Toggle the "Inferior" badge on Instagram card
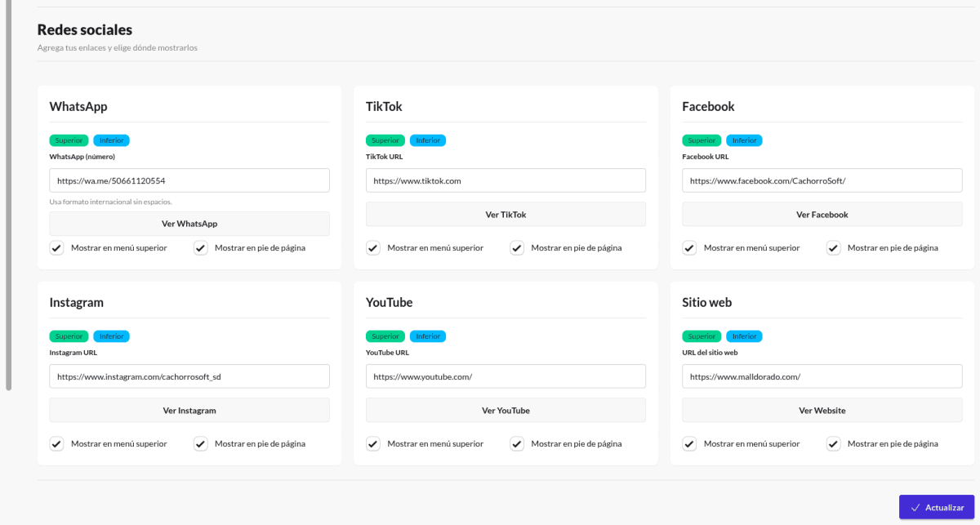The width and height of the screenshot is (980, 525). coord(111,336)
